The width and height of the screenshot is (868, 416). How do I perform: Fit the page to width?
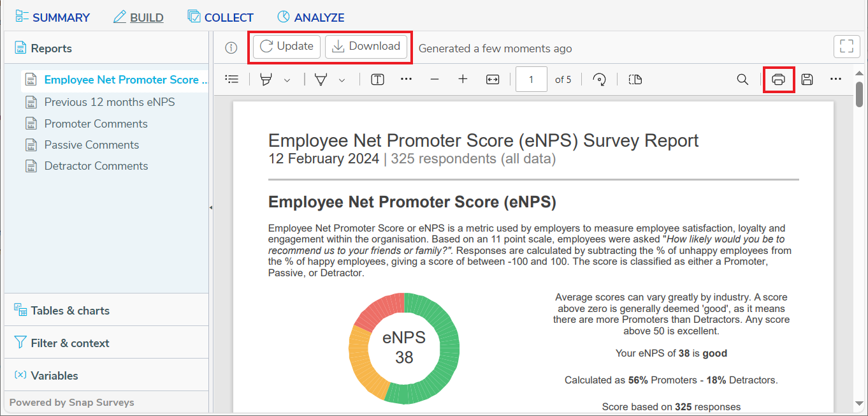(x=492, y=79)
